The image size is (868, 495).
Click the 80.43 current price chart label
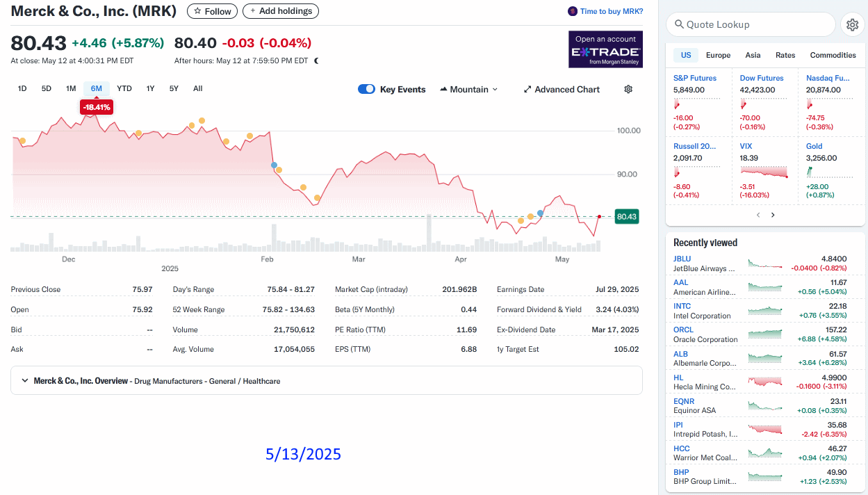626,217
